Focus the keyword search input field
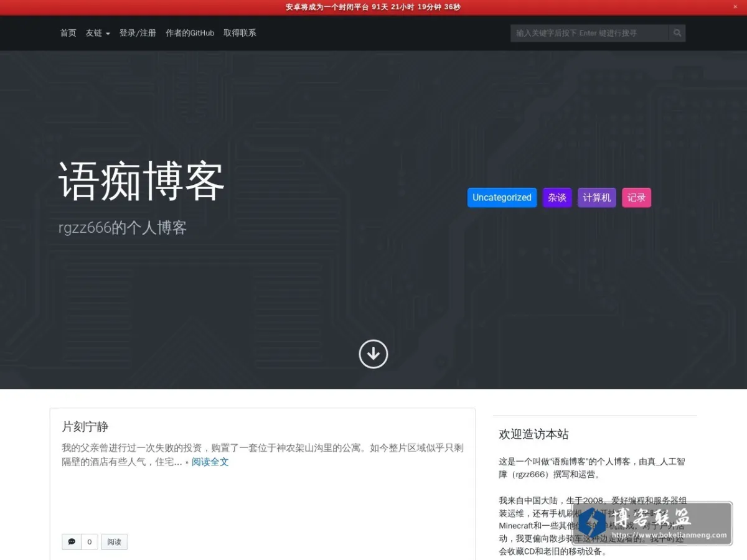The width and height of the screenshot is (747, 560). pos(590,33)
